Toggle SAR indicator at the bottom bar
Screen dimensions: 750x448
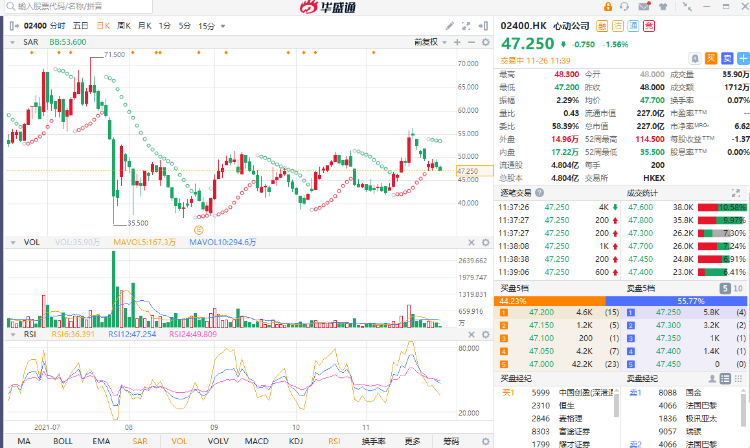click(139, 441)
